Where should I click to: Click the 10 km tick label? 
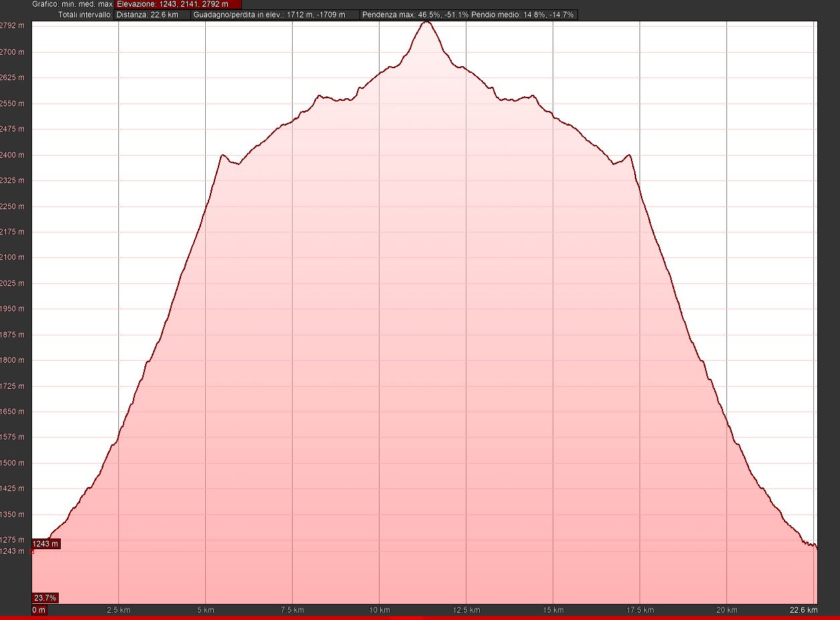[379, 610]
